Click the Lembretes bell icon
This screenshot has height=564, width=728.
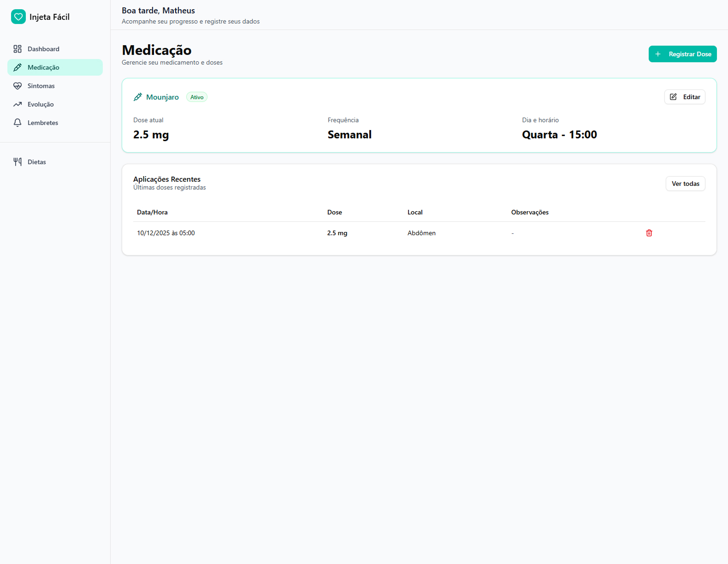pyautogui.click(x=18, y=123)
